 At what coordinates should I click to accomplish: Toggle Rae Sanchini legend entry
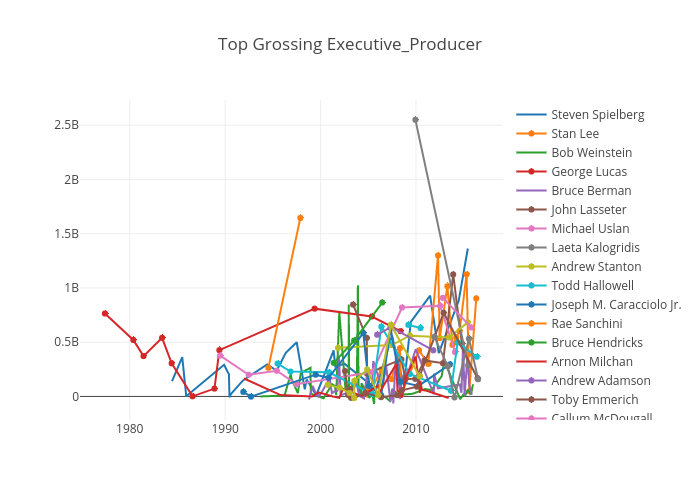coord(569,323)
